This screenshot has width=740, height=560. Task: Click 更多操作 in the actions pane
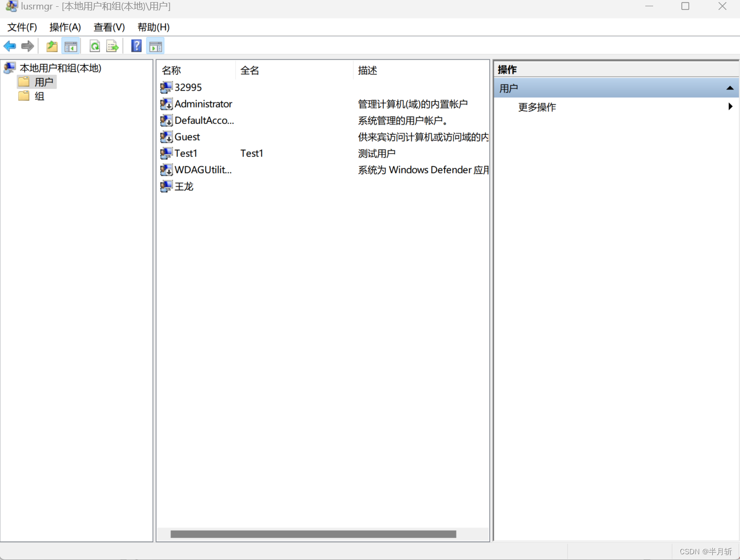(537, 107)
